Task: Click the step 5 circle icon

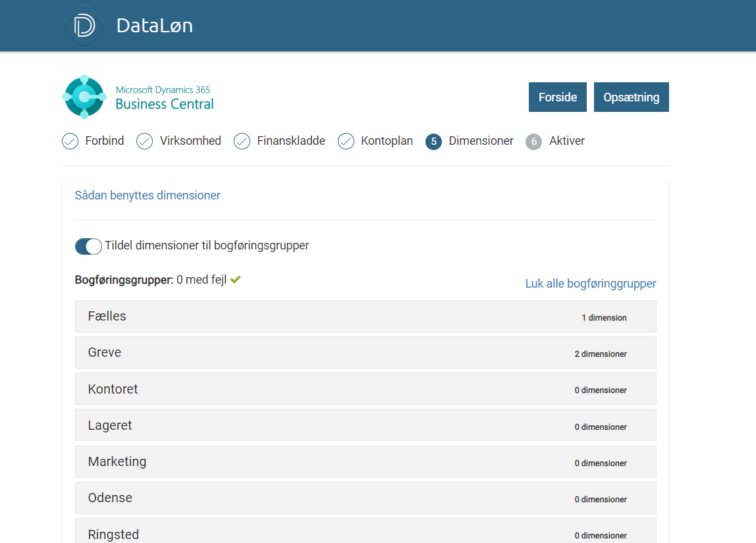Action: (x=433, y=142)
